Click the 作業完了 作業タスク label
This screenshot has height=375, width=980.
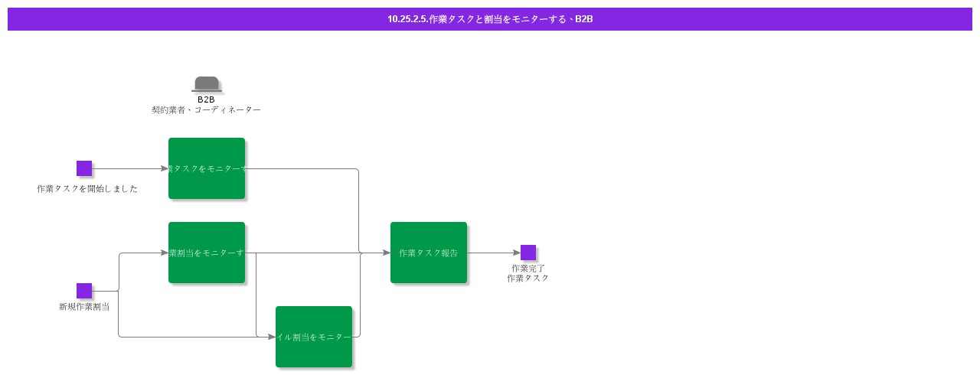click(x=528, y=273)
